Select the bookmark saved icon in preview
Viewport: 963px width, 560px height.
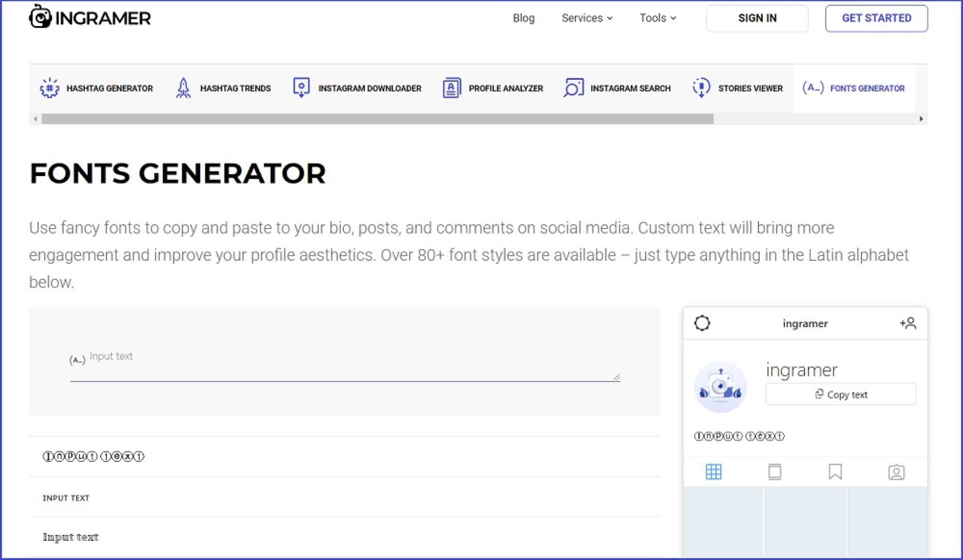pyautogui.click(x=835, y=472)
